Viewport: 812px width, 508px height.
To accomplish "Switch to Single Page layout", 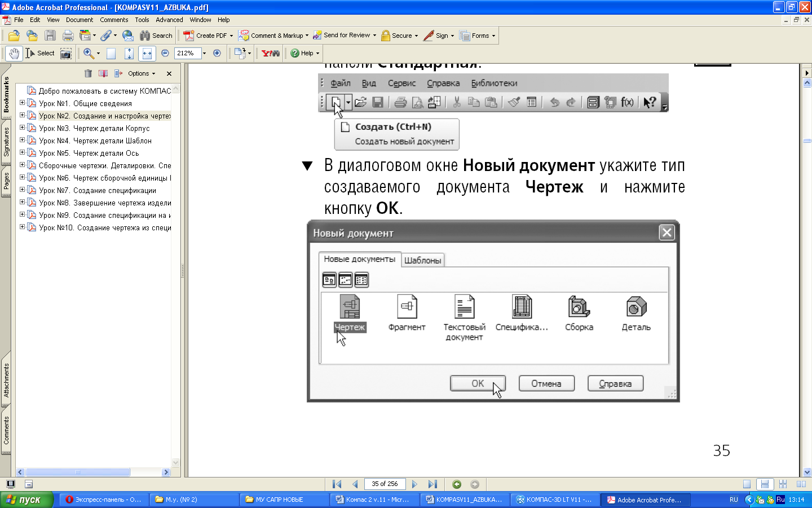I will [747, 484].
